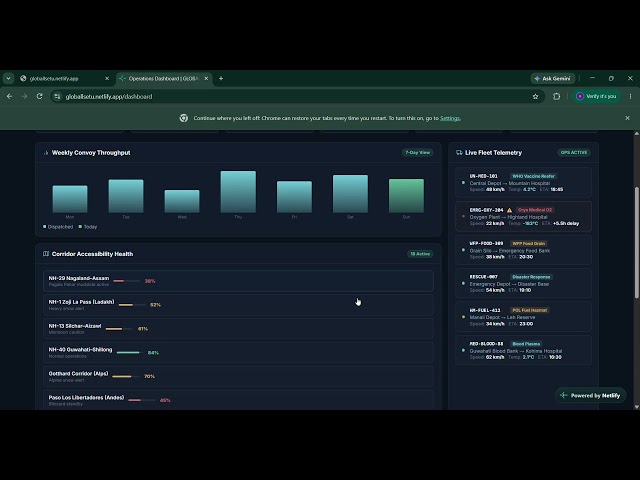
Task: Click WHO Vaccine Reefer tag
Action: tap(533, 176)
